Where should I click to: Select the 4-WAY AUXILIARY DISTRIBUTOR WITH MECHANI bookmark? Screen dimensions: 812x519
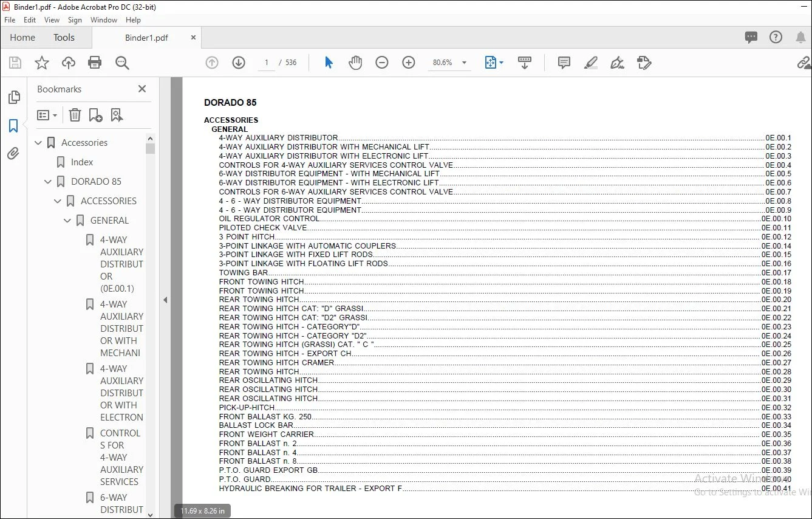(x=122, y=329)
